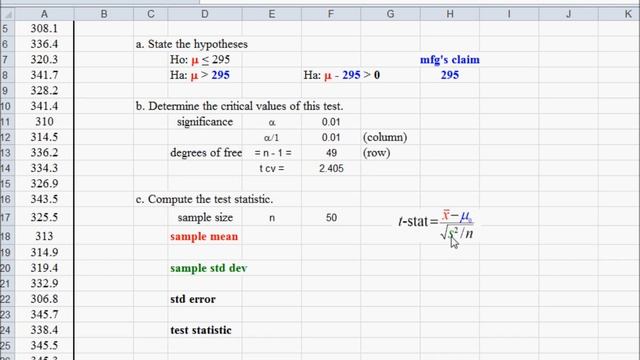Select column E header
640x360 pixels.
(x=271, y=14)
